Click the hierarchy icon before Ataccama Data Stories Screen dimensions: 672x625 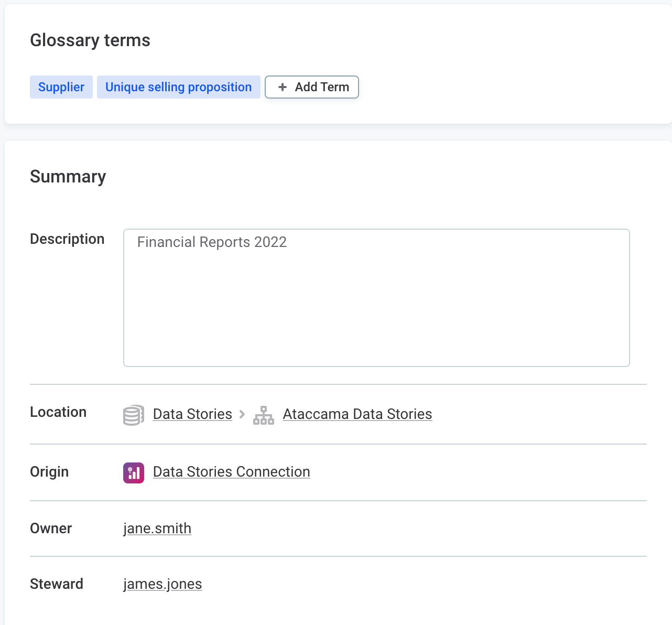coord(264,415)
